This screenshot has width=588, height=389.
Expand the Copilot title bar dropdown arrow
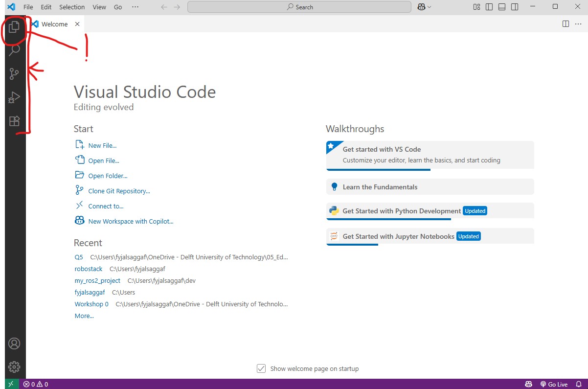pos(430,7)
